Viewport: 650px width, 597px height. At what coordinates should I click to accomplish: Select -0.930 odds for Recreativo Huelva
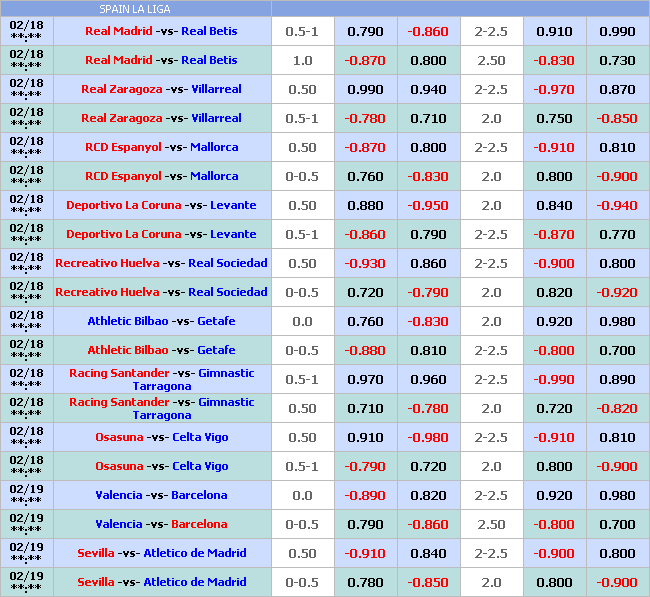point(365,263)
